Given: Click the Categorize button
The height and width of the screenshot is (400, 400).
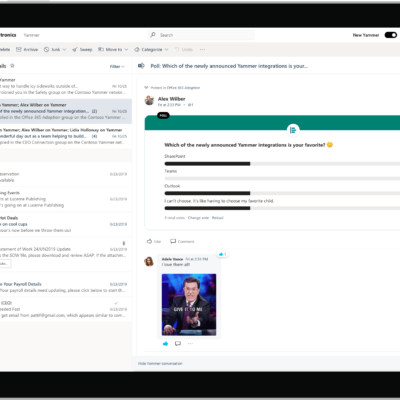Looking at the screenshot, I should coord(148,49).
